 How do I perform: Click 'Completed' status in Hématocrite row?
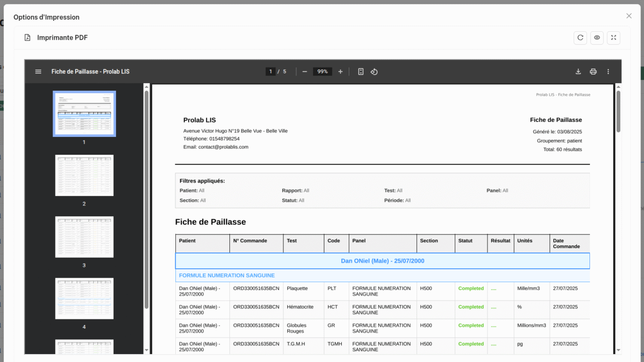click(x=471, y=307)
